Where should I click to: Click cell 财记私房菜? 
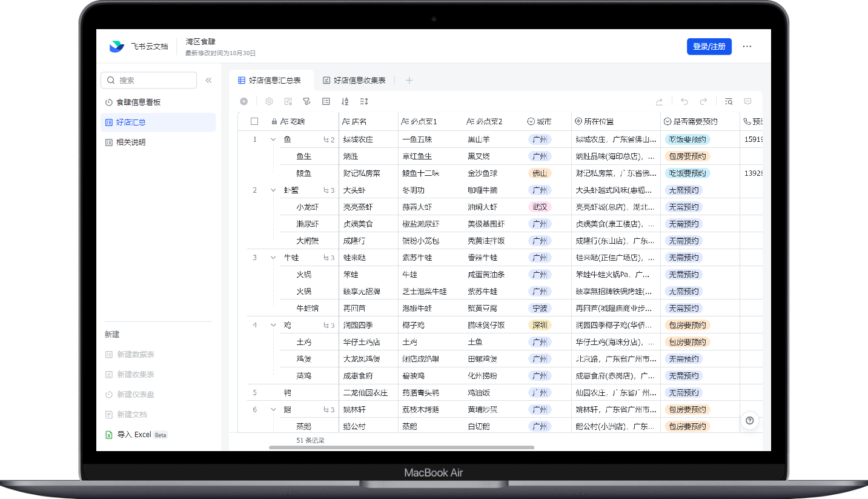[368, 173]
